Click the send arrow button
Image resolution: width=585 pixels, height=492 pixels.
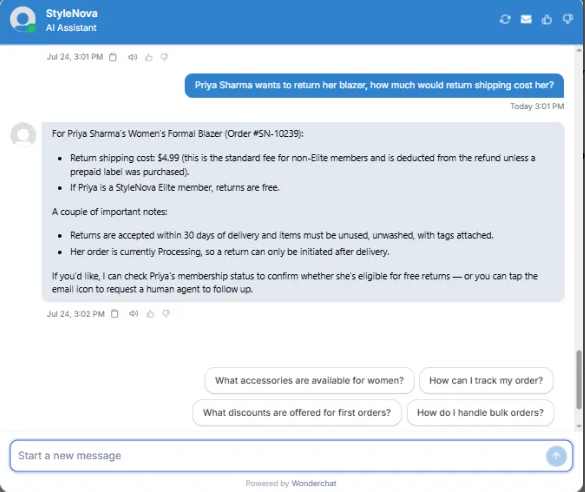tap(556, 456)
